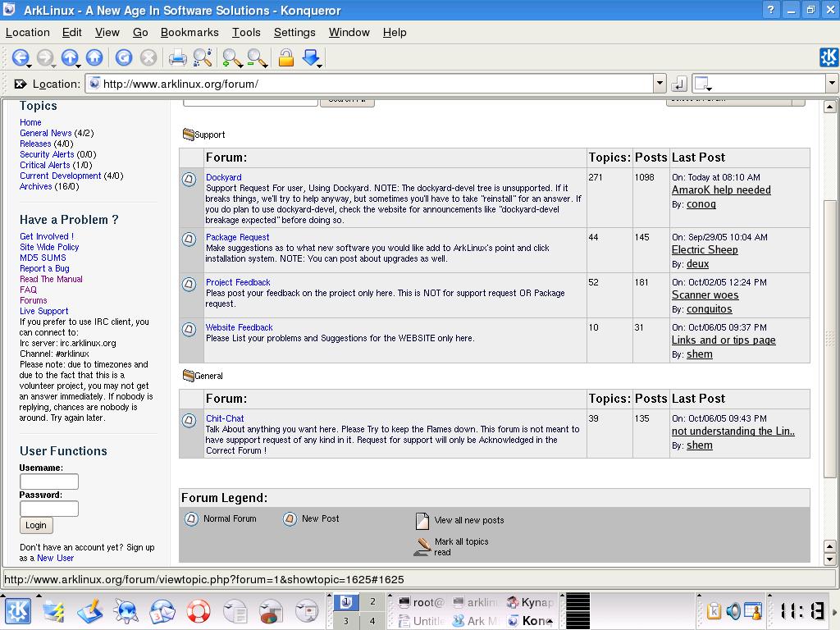Click the Password input field
The width and height of the screenshot is (840, 630).
tap(48, 509)
